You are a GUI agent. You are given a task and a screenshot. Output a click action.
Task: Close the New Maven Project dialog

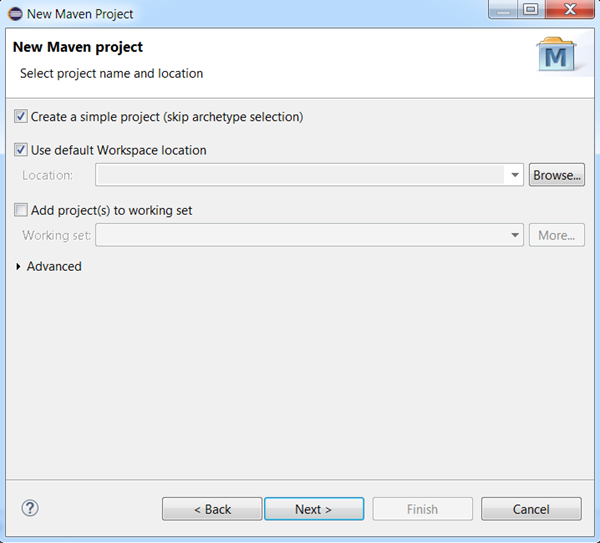(568, 10)
